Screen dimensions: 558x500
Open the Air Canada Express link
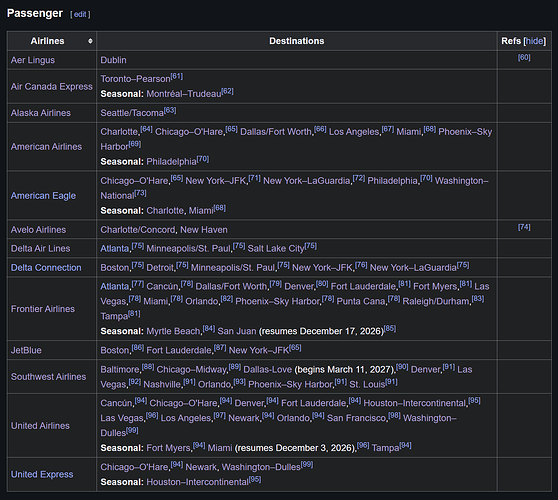(52, 86)
